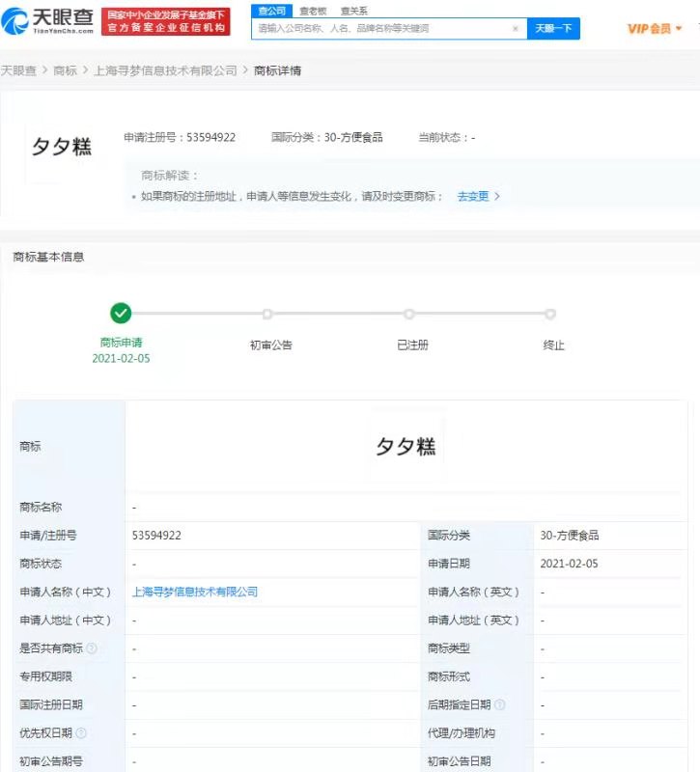Click help icon next to 后期指定日期

coord(499,705)
